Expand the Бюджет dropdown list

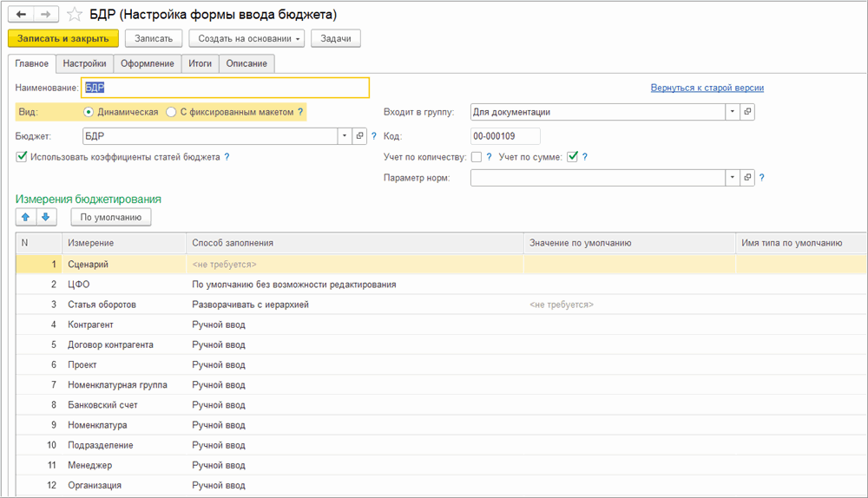coord(345,136)
